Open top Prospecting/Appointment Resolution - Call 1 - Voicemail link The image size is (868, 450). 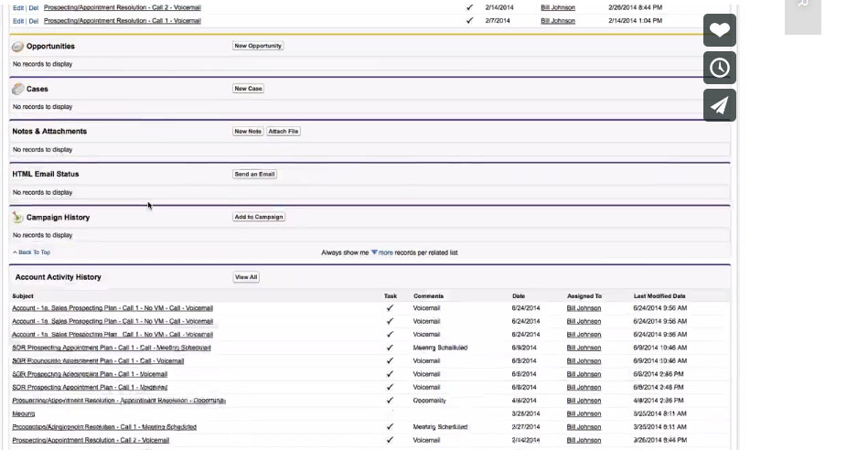[x=123, y=21]
